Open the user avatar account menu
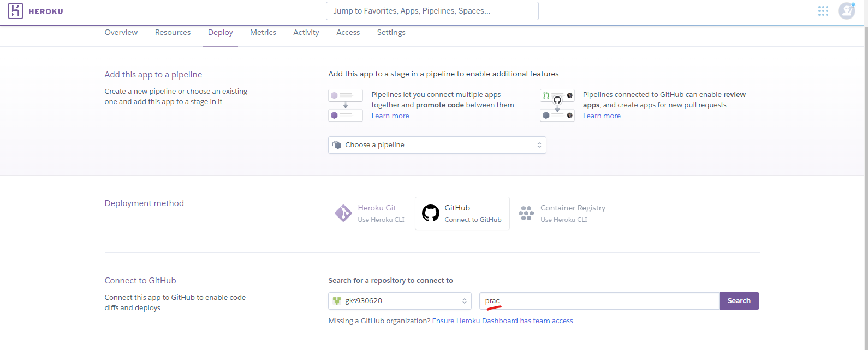This screenshot has height=350, width=868. coord(847,10)
